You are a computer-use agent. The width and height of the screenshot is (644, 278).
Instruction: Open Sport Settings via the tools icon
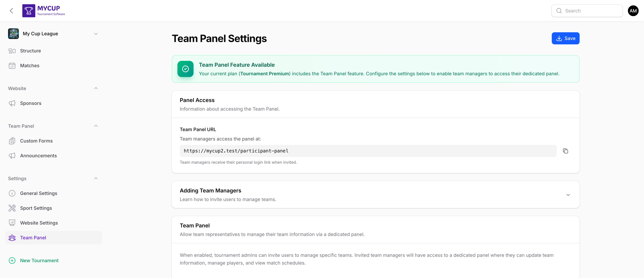pos(12,208)
